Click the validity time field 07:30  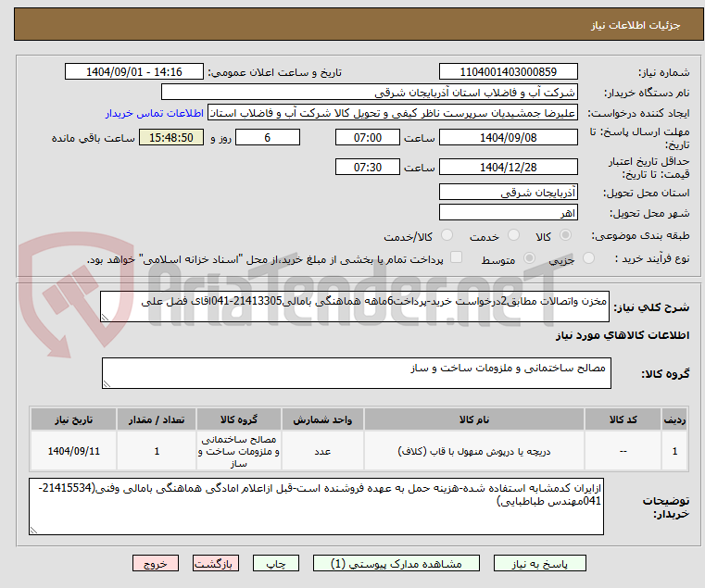(368, 168)
